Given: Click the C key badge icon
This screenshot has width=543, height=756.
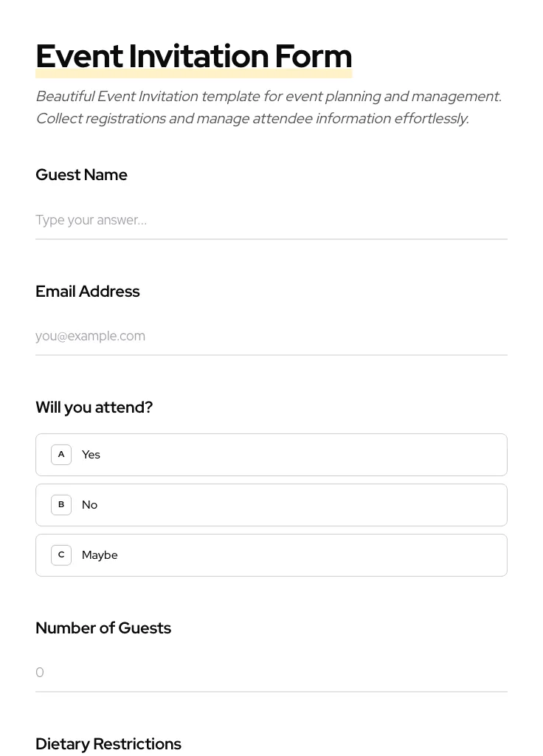Looking at the screenshot, I should pos(61,555).
